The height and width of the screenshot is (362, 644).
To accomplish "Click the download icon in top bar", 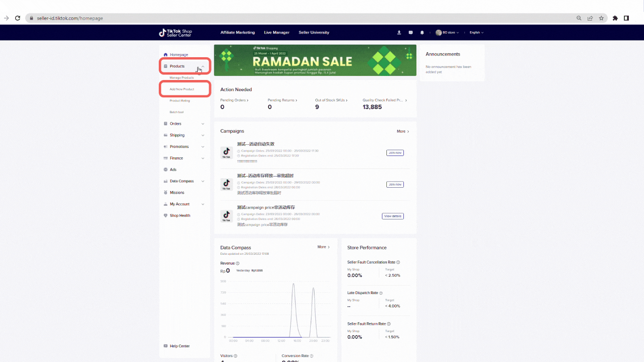I will 399,33.
